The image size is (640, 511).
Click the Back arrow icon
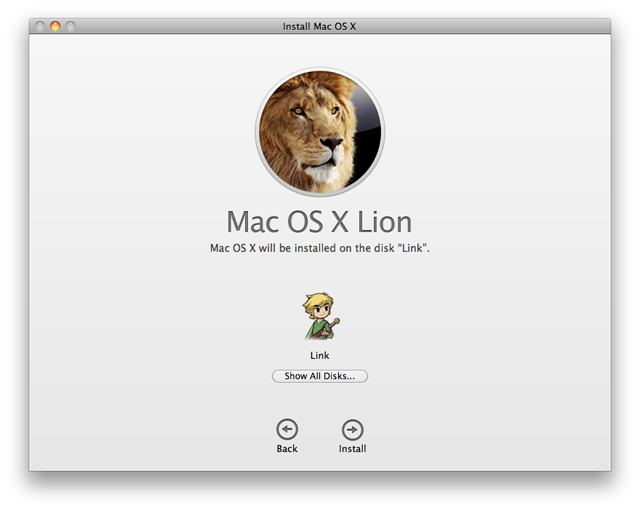[x=287, y=429]
